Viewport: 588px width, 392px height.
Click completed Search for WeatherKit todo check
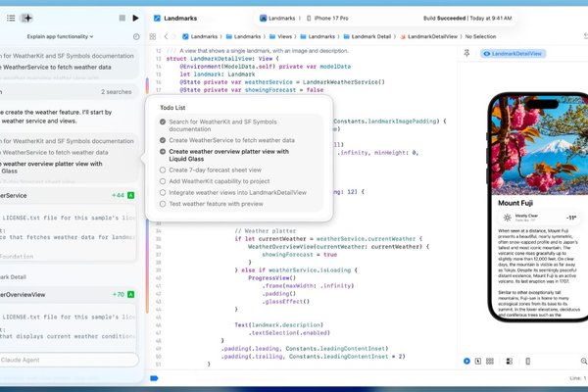163,122
